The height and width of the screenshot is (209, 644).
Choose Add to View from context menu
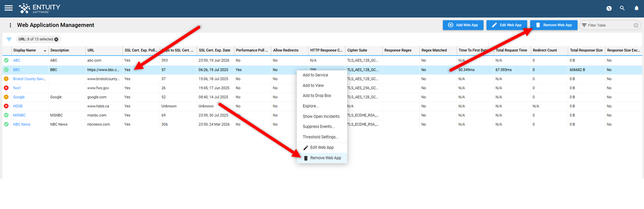point(322,86)
